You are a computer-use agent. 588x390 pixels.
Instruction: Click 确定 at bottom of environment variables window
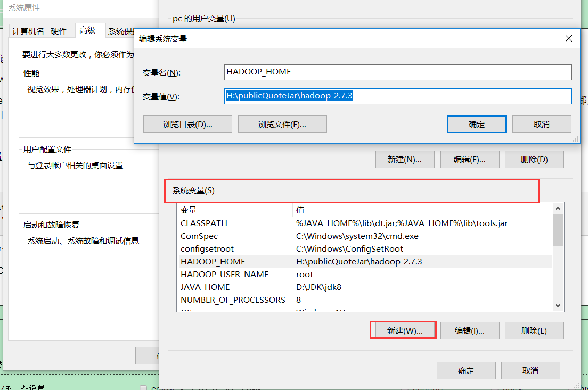(x=466, y=370)
